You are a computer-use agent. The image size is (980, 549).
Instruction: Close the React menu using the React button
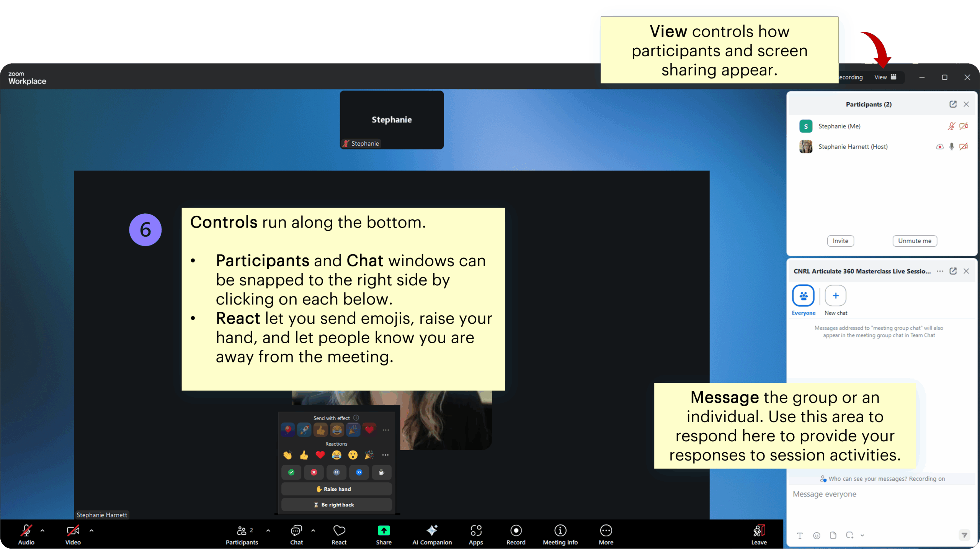[x=339, y=534]
